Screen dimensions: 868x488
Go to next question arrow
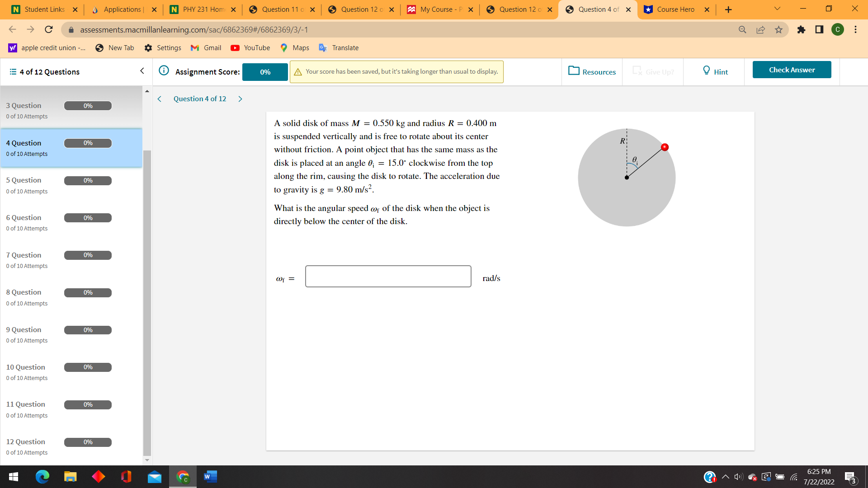pos(241,99)
